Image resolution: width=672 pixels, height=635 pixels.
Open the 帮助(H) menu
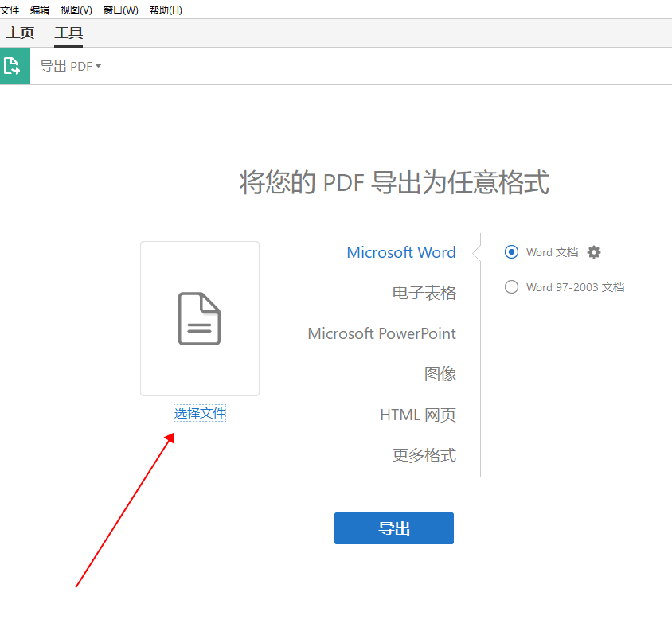point(166,10)
